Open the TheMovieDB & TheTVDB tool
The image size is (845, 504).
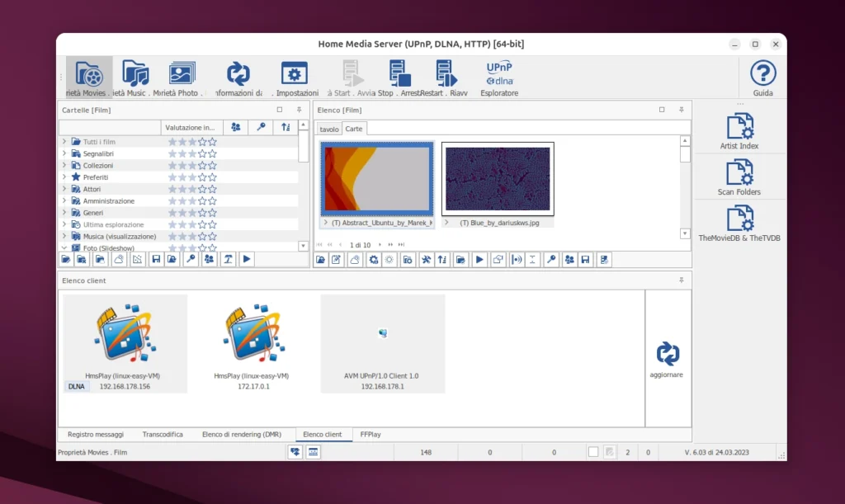tap(739, 218)
